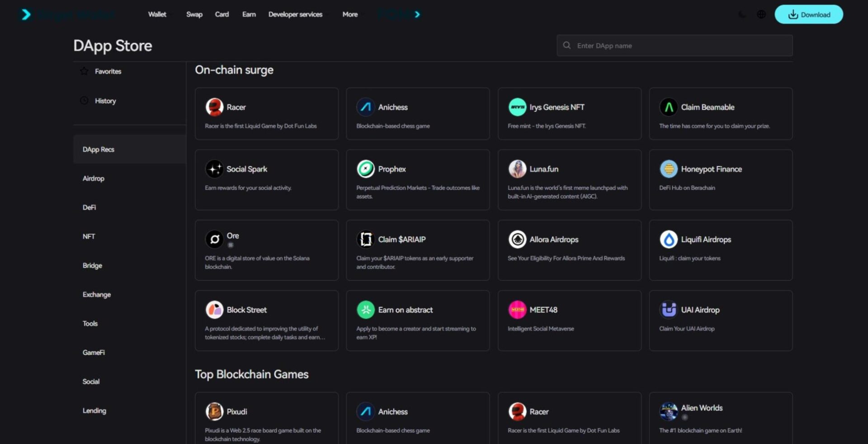
Task: Click the DApp name search field
Action: 674,45
